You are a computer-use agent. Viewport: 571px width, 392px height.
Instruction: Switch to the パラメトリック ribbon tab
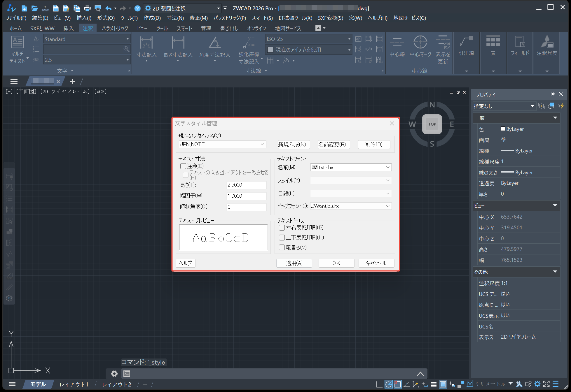115,28
